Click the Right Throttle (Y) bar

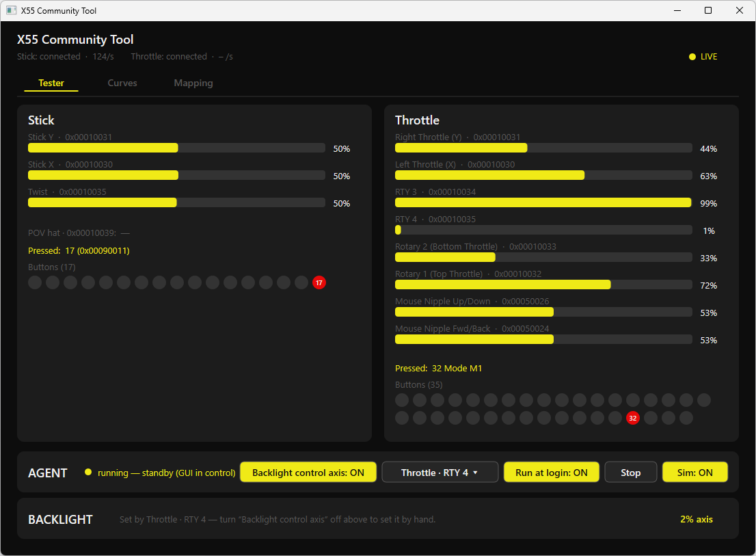[543, 148]
